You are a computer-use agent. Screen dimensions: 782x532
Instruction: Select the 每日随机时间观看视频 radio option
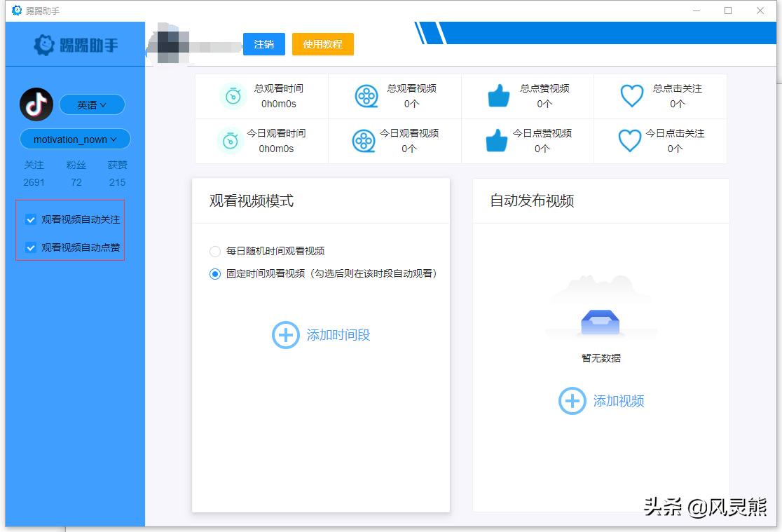pyautogui.click(x=215, y=251)
